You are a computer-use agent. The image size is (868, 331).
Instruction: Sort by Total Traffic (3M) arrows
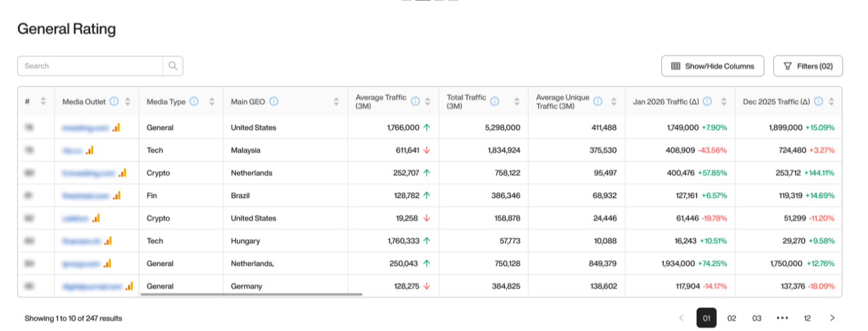[x=517, y=101]
